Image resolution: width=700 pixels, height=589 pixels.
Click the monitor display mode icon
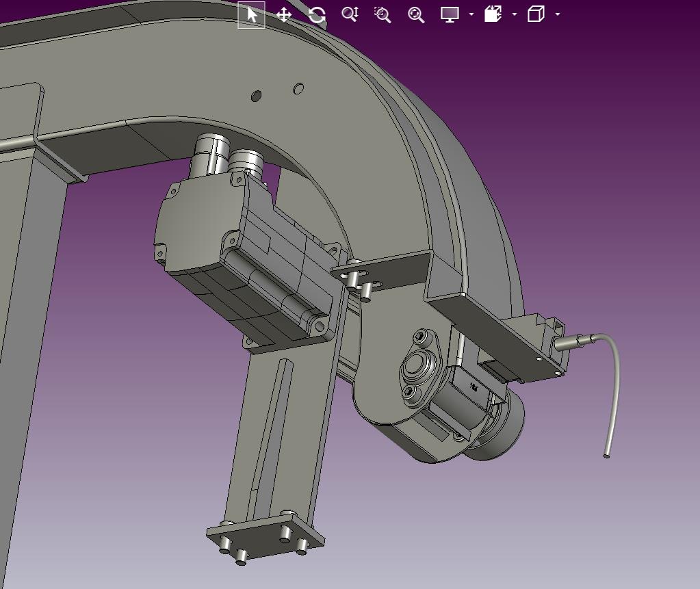pos(450,14)
